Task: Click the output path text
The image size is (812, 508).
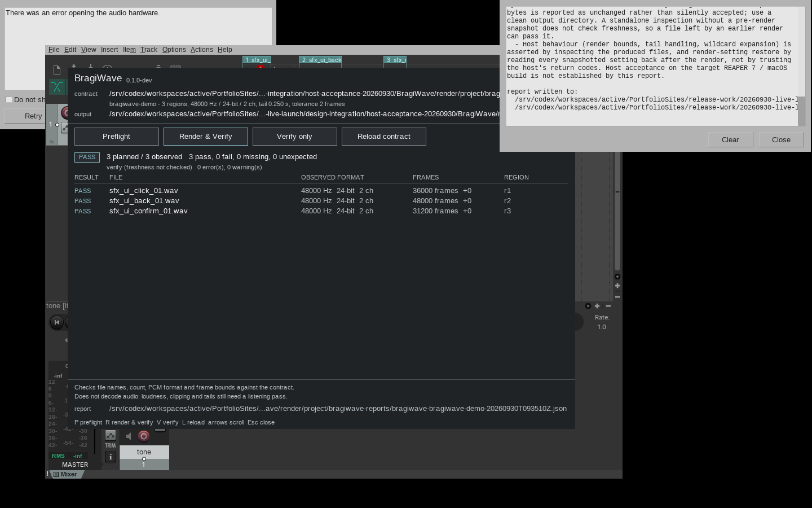Action: coord(304,114)
